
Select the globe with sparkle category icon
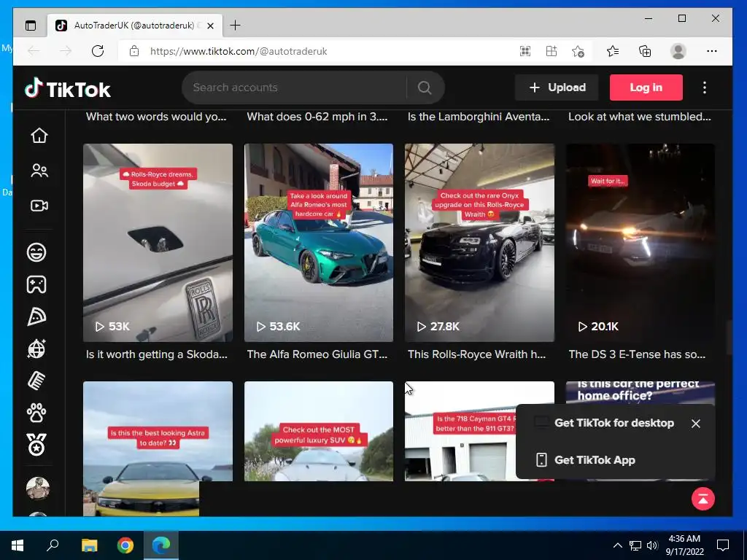pos(36,349)
